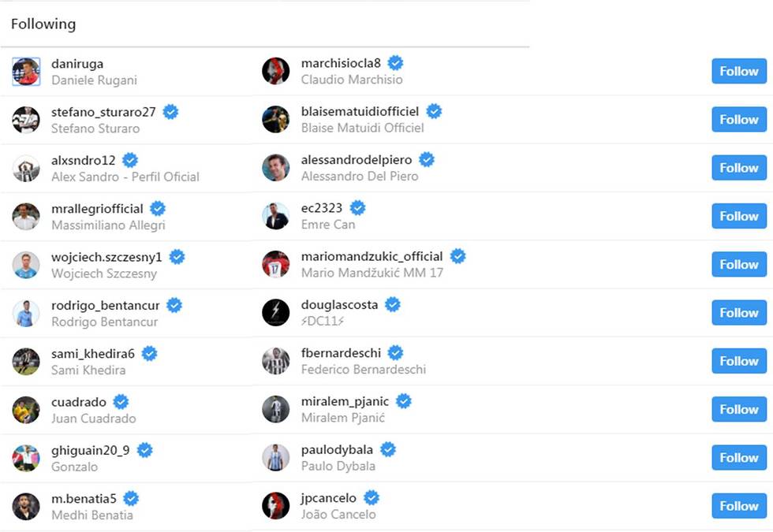Viewport: 773px width, 532px height.
Task: Open the wojciech.szczesny1 username link
Action: [106, 257]
